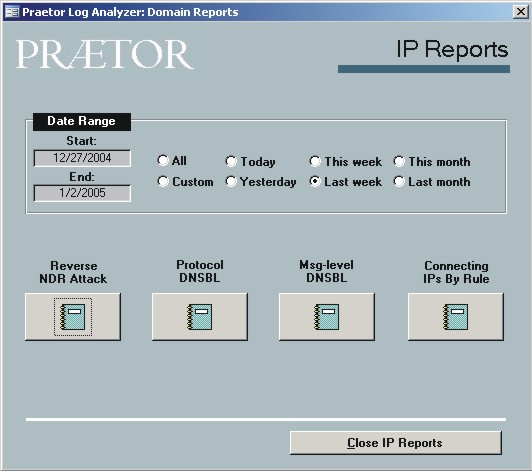Image resolution: width=532 pixels, height=471 pixels.
Task: Click the End date field showing 1/2/2005
Action: pos(82,193)
